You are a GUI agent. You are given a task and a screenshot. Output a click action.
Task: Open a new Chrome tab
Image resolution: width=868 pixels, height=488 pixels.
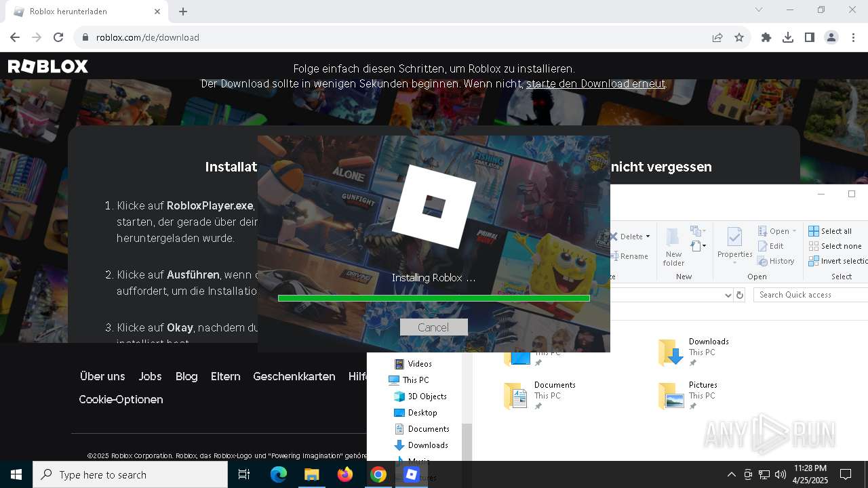(183, 12)
